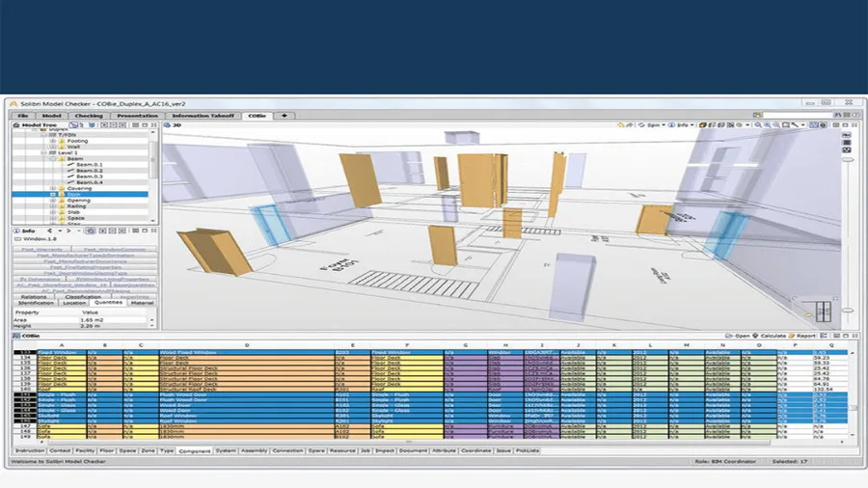Click the vertical slider handle in 3D view

point(848,160)
